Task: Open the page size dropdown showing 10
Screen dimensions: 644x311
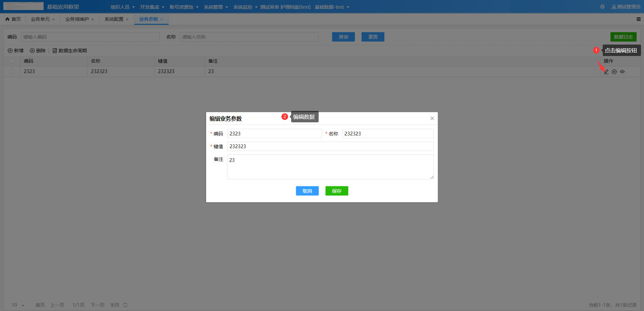Action: [18, 305]
